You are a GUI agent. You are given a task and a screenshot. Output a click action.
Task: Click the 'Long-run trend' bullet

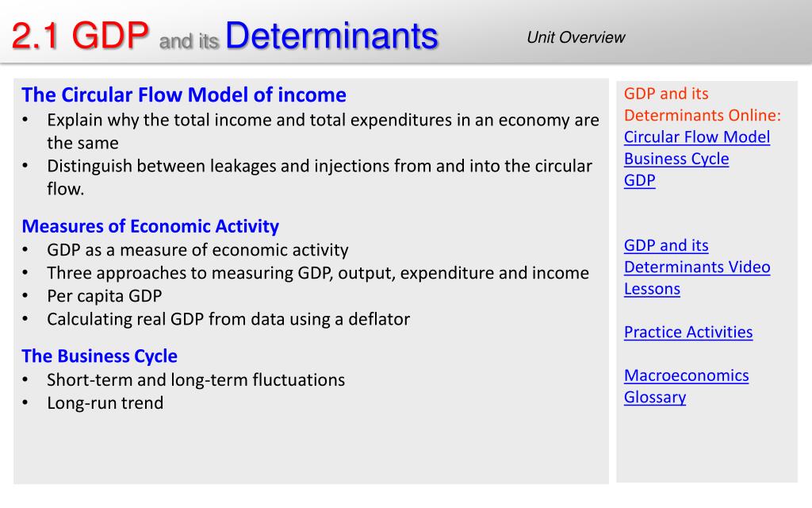[x=105, y=402]
